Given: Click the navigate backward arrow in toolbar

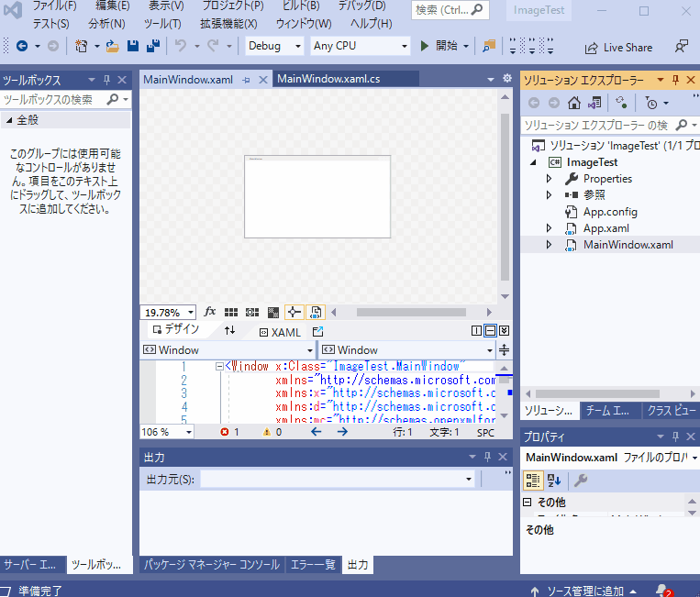Looking at the screenshot, I should pyautogui.click(x=22, y=46).
